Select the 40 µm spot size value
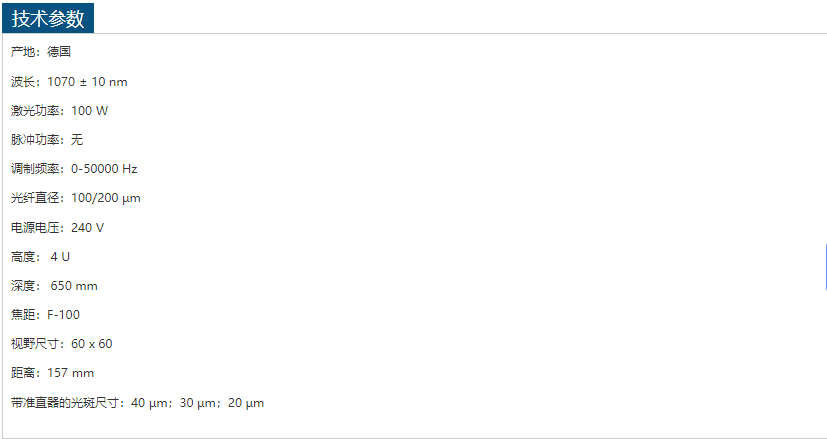Screen dimensions: 827x439 (x=150, y=403)
